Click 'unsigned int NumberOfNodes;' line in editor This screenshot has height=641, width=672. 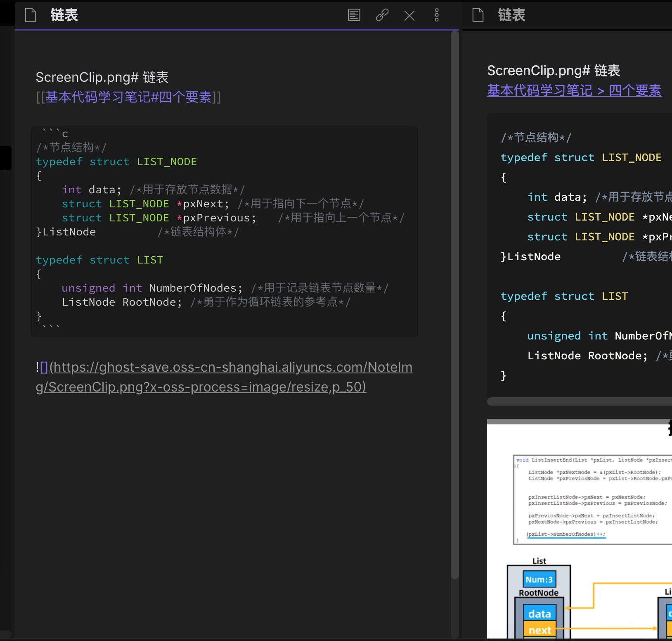(225, 288)
